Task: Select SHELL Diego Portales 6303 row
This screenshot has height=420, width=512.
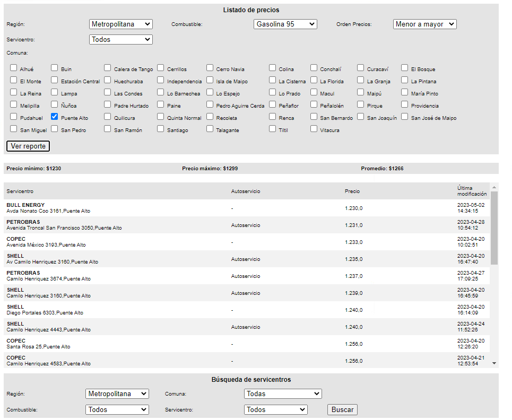Action: (x=247, y=310)
